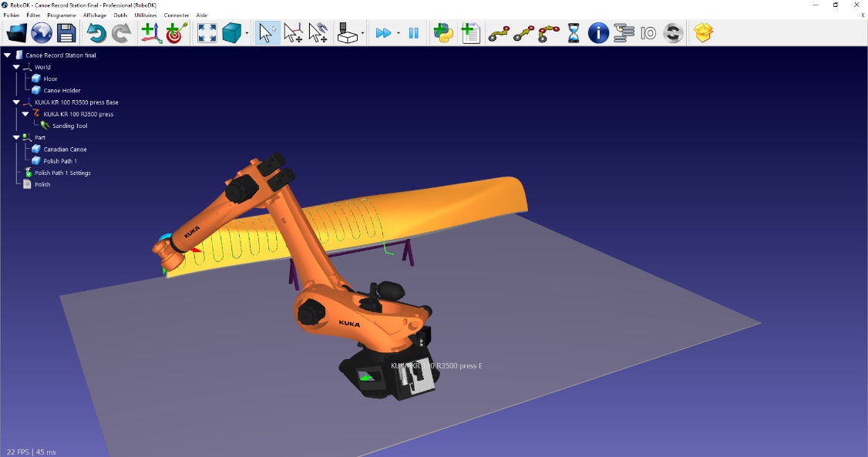
Task: Collapse the KUKA KR 100 R3500 press robot node
Action: pos(25,114)
